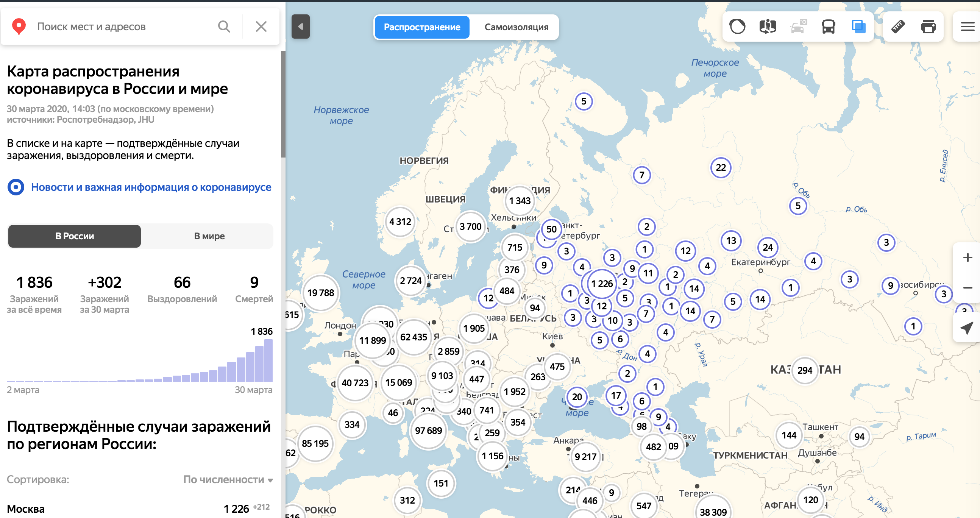This screenshot has height=518, width=980.
Task: Open the blue map layers icon
Action: pos(859,27)
